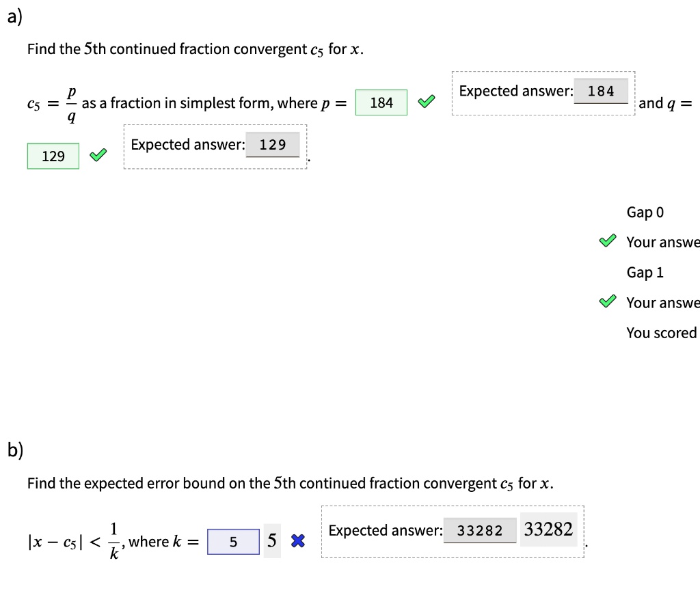Select the k input field containing 5
This screenshot has width=700, height=593.
tap(234, 542)
